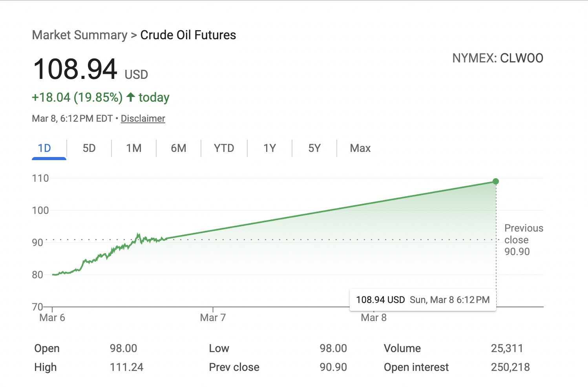Click the Previous close 90.90 label

(524, 240)
